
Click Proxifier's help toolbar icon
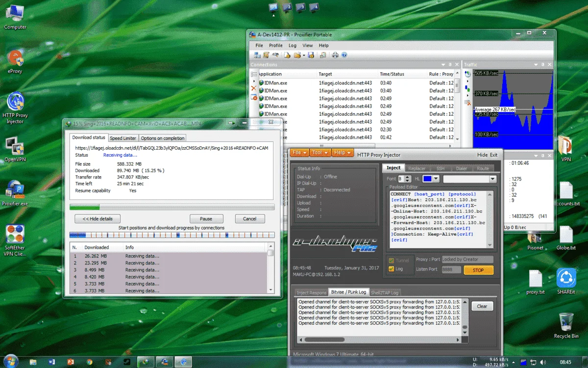344,55
